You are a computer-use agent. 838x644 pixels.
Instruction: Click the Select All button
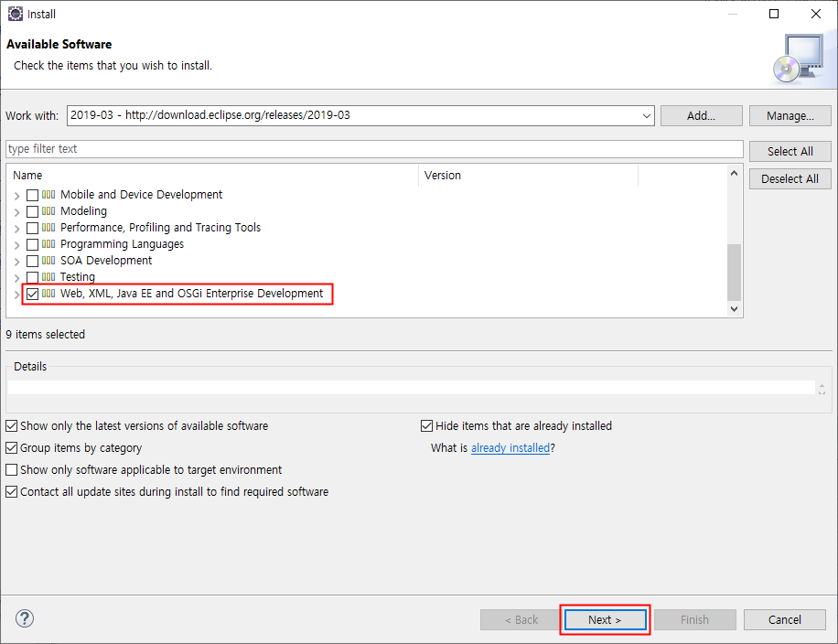(x=790, y=151)
